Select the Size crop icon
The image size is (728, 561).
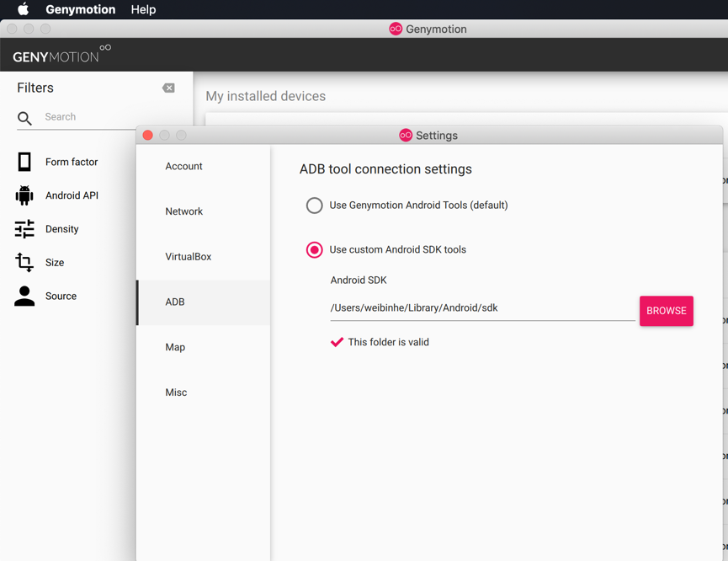24,262
